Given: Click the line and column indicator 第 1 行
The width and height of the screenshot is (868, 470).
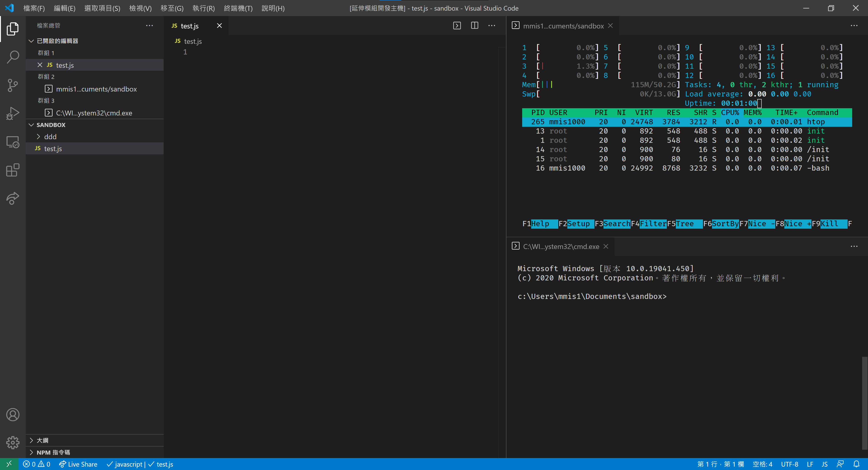Looking at the screenshot, I should pos(720,464).
